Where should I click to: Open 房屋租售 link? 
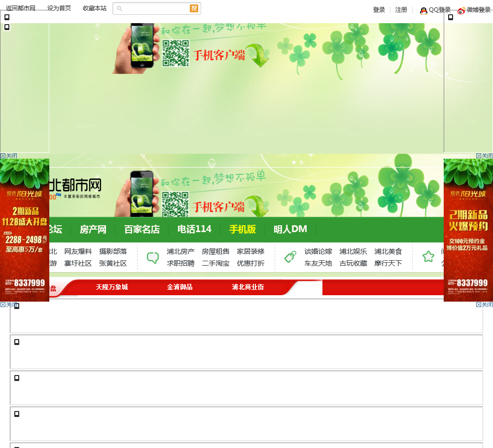[215, 251]
